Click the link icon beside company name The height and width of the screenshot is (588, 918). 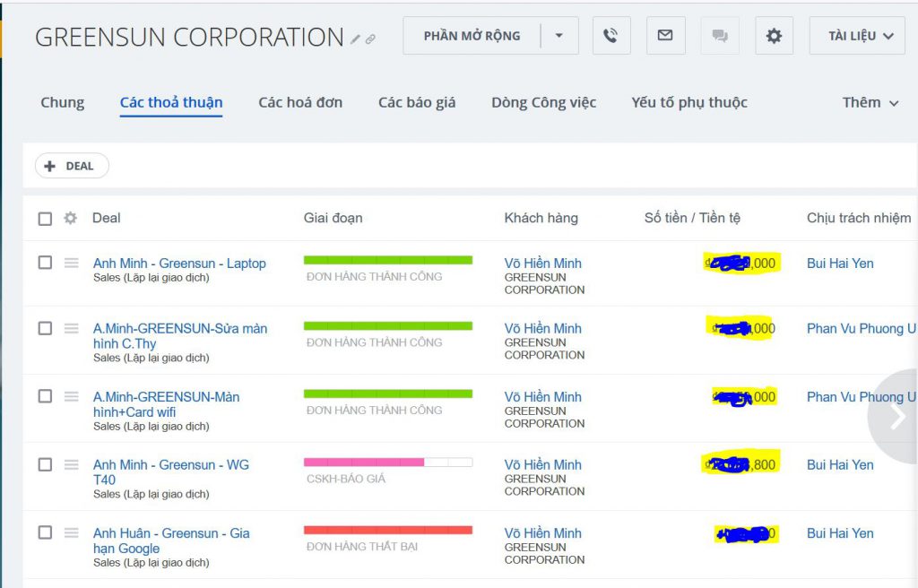370,39
